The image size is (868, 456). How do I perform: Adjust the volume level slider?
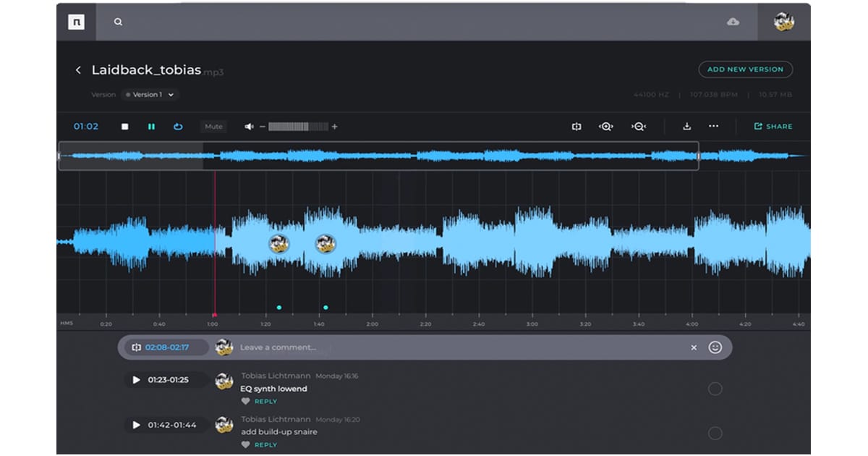298,127
